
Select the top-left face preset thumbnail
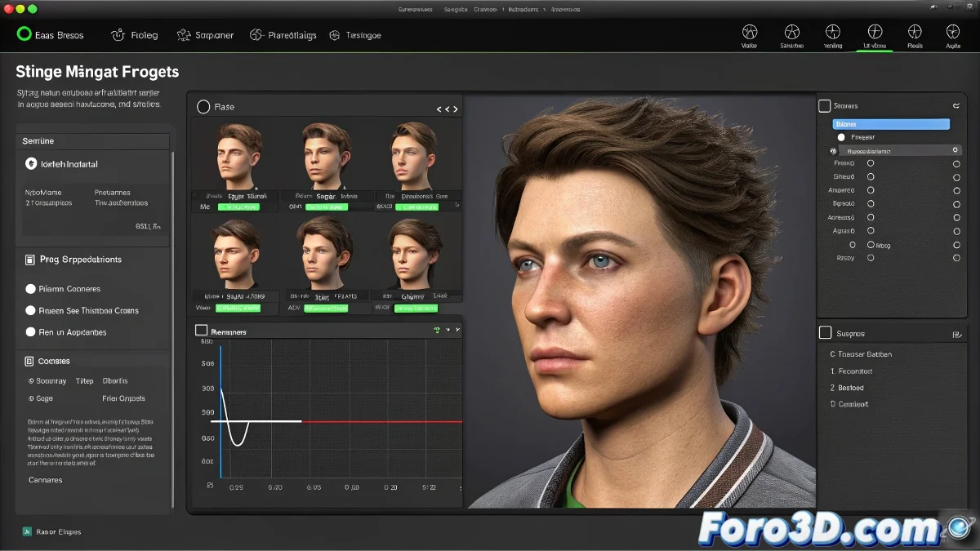point(238,156)
